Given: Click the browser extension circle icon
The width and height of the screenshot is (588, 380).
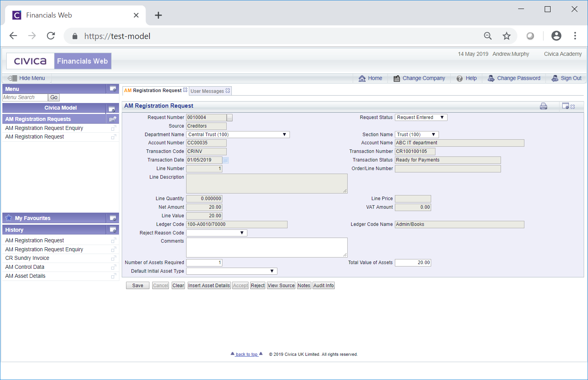Looking at the screenshot, I should click(530, 36).
